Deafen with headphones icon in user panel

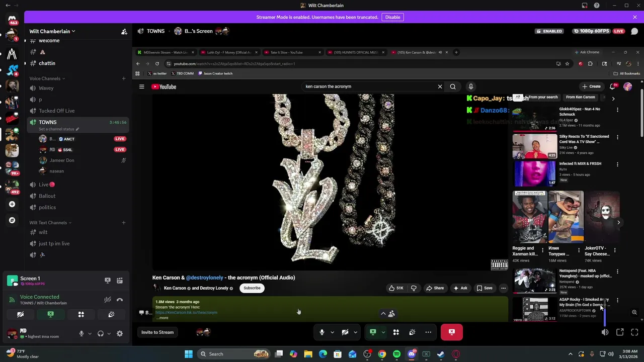[x=100, y=333]
